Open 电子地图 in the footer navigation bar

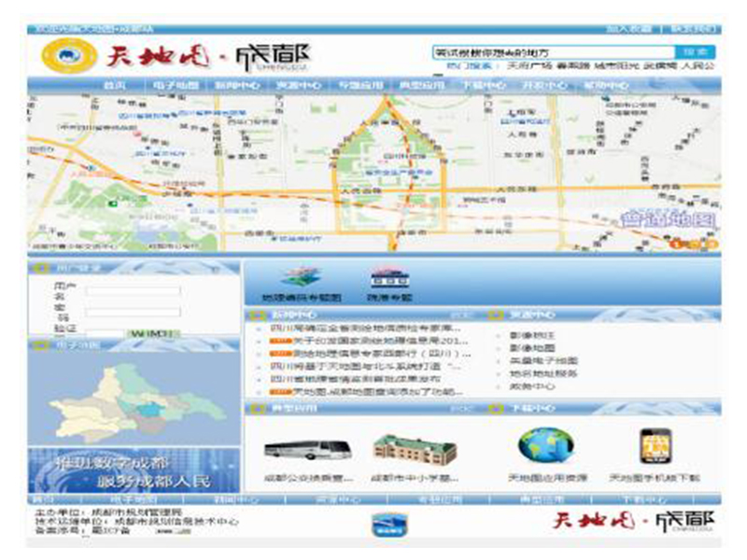click(133, 500)
